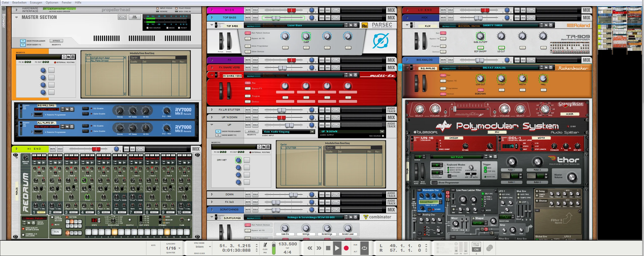
Task: Solo the LO END mixer channel
Action: [x=451, y=10]
